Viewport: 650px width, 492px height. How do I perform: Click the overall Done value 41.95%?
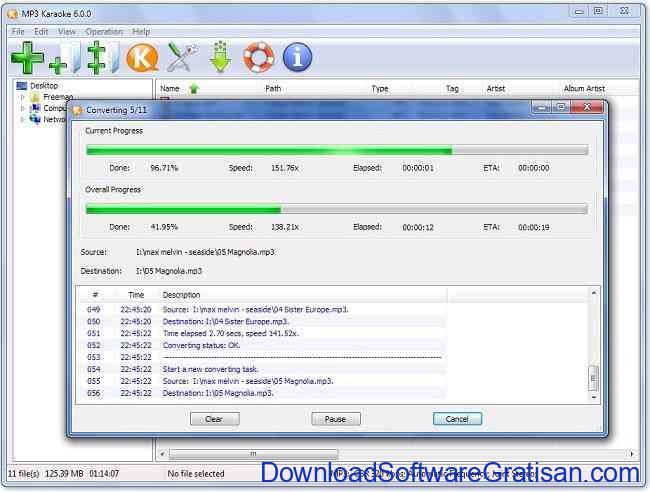click(x=164, y=227)
